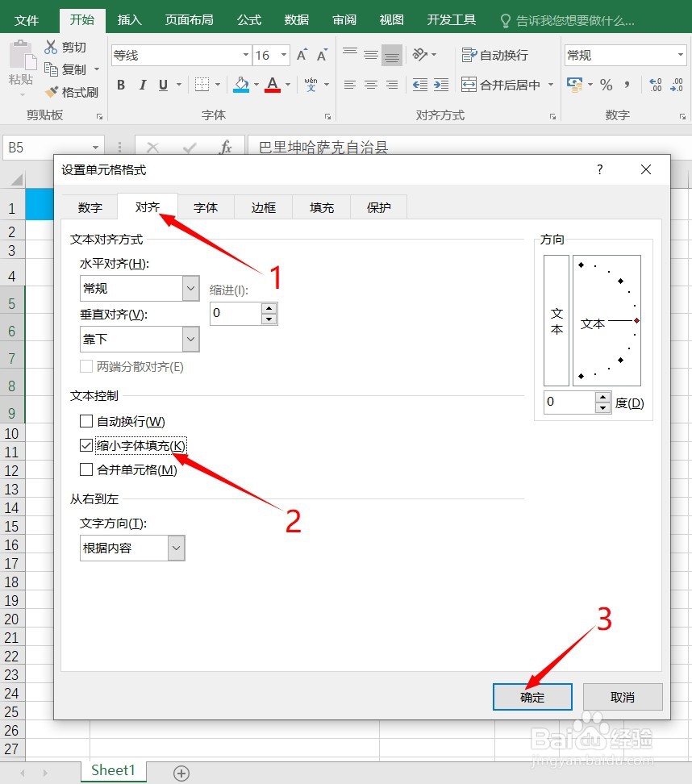Increase the 缩进 value with up arrow
The height and width of the screenshot is (784, 692).
[269, 308]
